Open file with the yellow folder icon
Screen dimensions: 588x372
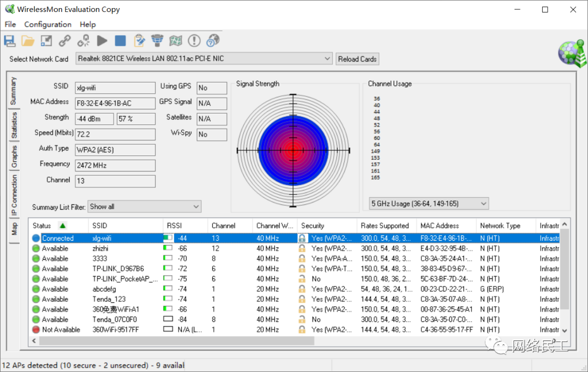coord(28,41)
